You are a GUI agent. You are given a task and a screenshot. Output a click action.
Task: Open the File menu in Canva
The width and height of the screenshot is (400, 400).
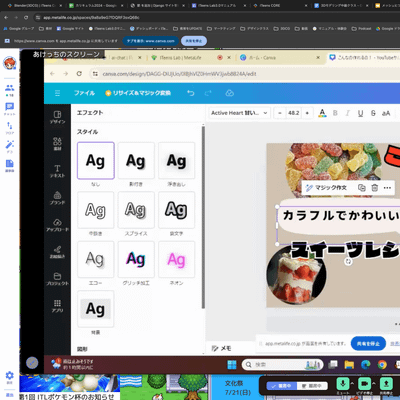tap(84, 93)
